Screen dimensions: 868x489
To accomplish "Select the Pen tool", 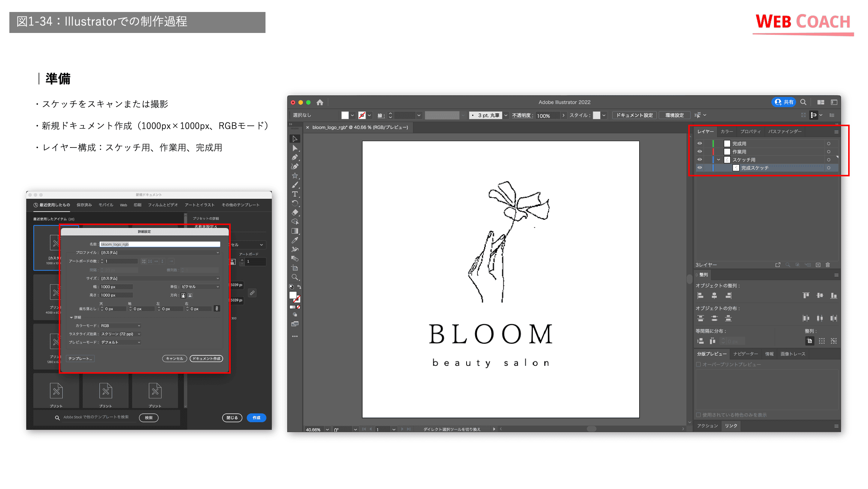I will [x=295, y=157].
